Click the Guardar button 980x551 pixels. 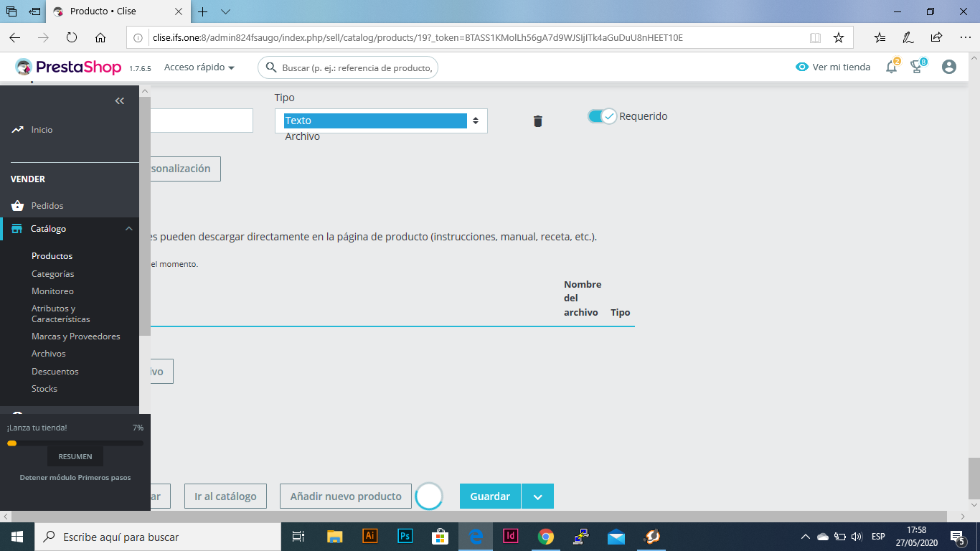point(490,496)
